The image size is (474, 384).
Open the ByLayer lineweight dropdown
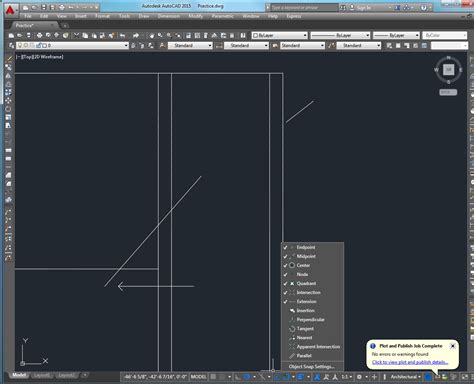click(x=396, y=35)
